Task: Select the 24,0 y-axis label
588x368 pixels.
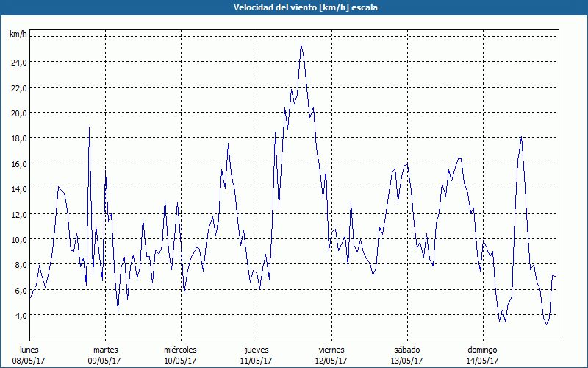Action: (x=18, y=63)
